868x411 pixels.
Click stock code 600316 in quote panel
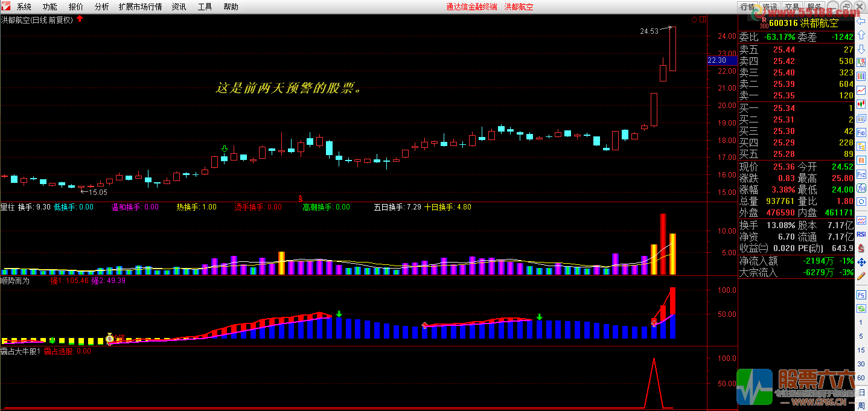pos(784,23)
